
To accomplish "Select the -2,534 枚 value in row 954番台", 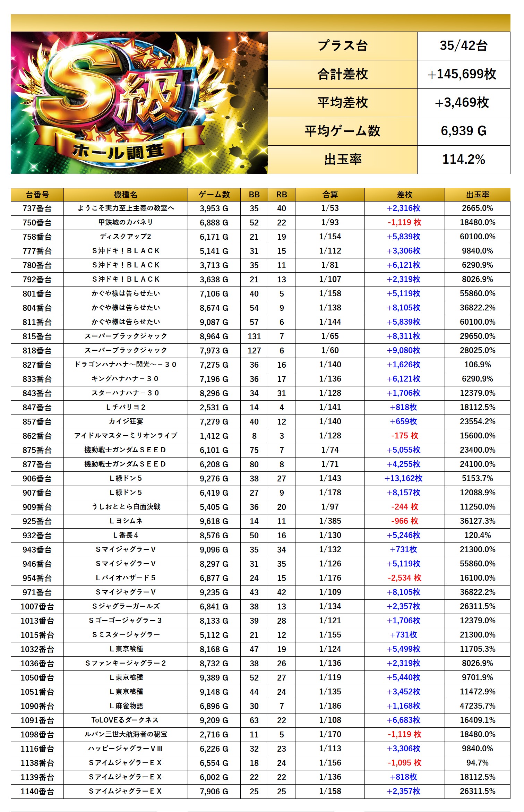I will [x=405, y=578].
